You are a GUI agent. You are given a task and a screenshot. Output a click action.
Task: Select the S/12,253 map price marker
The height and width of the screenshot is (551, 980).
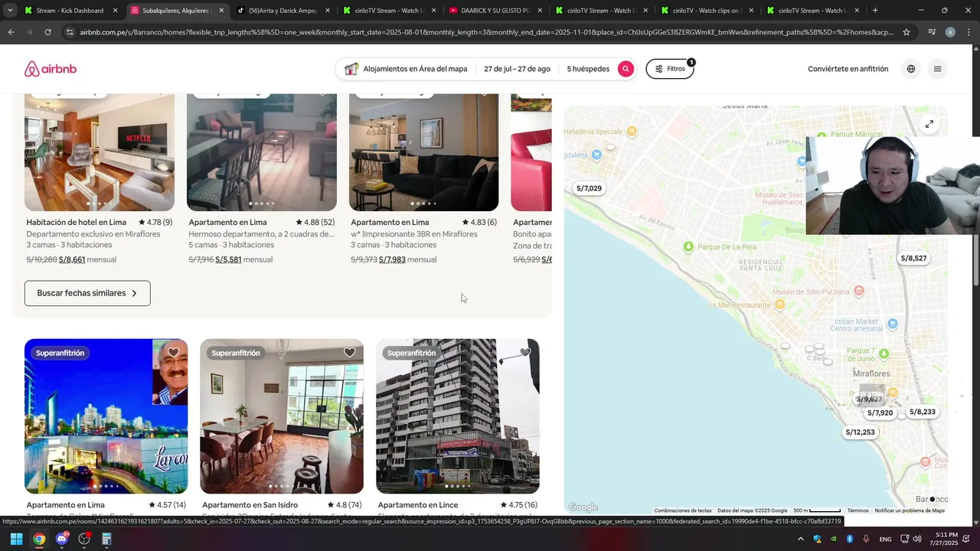pos(860,432)
